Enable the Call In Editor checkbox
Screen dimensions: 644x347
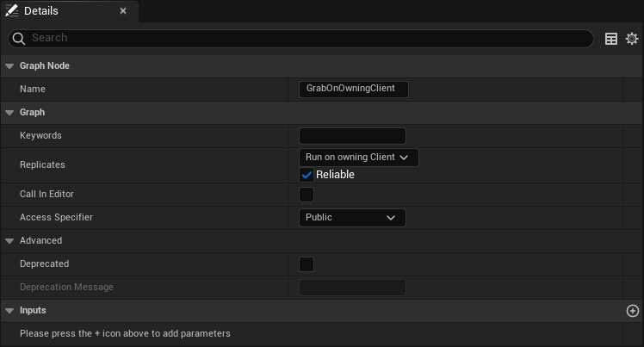307,195
